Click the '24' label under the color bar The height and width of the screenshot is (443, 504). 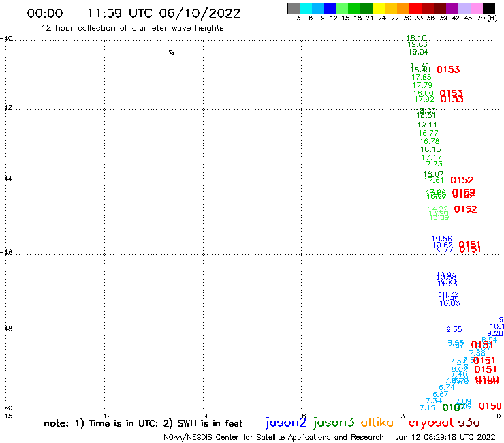(382, 18)
